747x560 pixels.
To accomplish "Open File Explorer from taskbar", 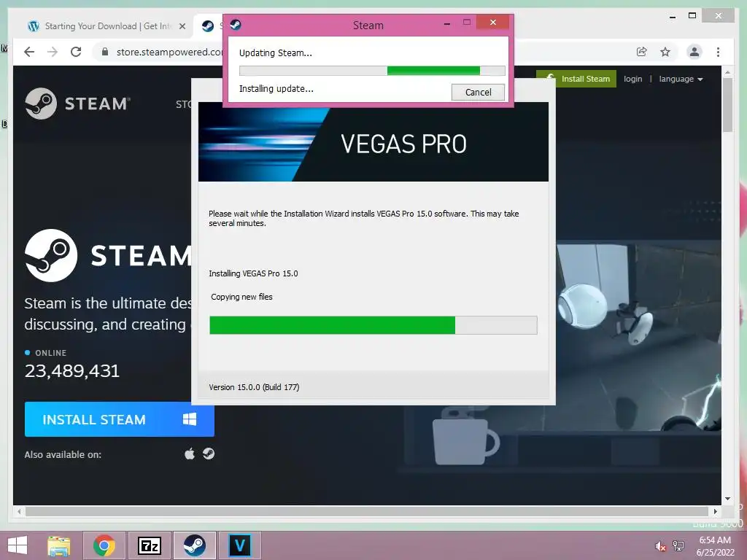I will (58, 545).
